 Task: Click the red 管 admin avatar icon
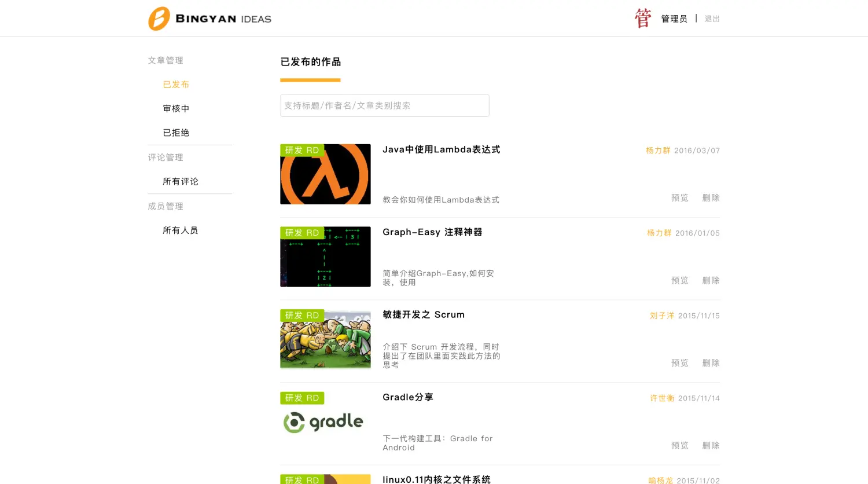643,19
